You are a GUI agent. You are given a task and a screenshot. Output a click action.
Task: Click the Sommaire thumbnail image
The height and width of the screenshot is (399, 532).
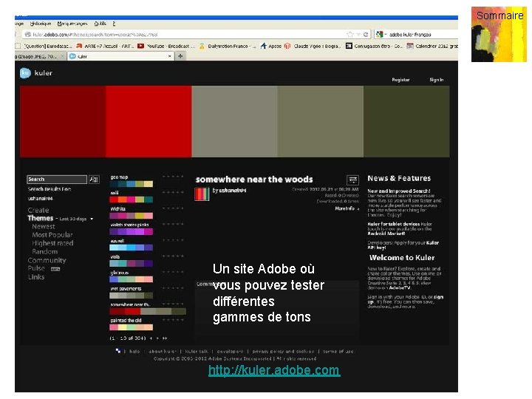(x=499, y=34)
